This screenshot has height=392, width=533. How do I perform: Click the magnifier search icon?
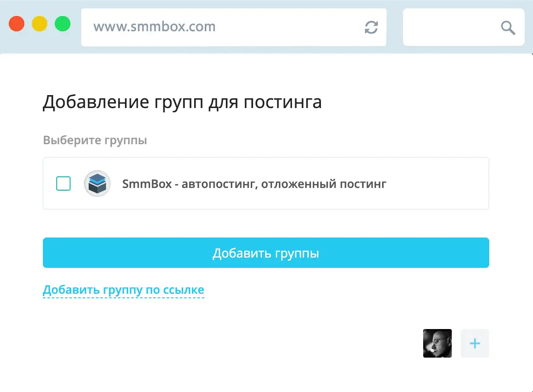[508, 28]
